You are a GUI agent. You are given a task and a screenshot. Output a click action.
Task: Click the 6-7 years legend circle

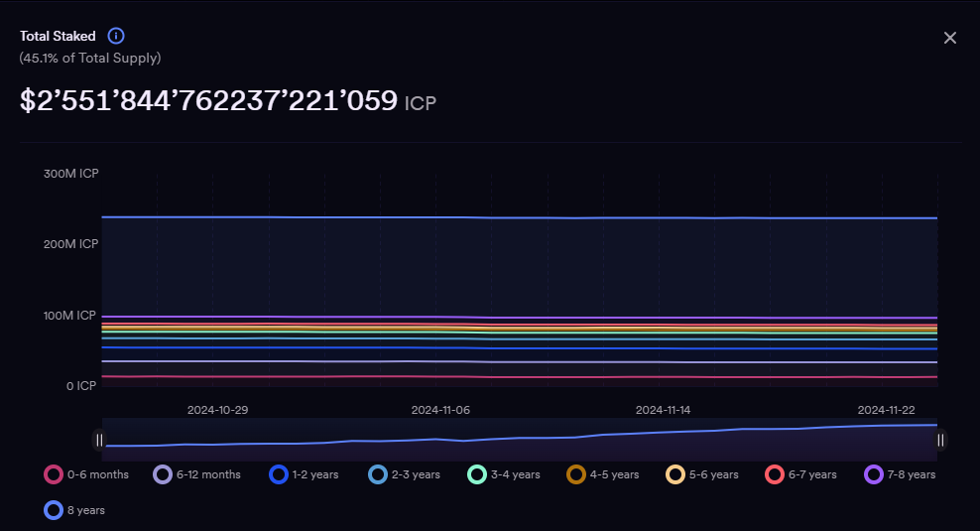[x=775, y=474]
